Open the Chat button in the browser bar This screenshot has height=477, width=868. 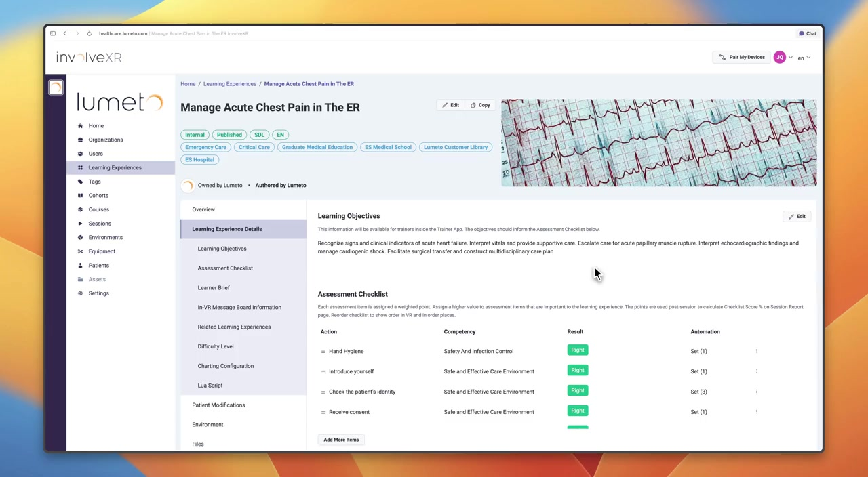click(x=808, y=33)
